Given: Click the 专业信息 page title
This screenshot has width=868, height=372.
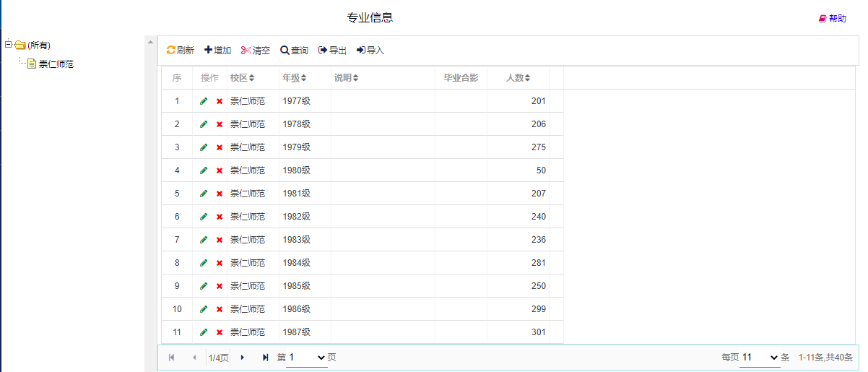Looking at the screenshot, I should pos(370,17).
